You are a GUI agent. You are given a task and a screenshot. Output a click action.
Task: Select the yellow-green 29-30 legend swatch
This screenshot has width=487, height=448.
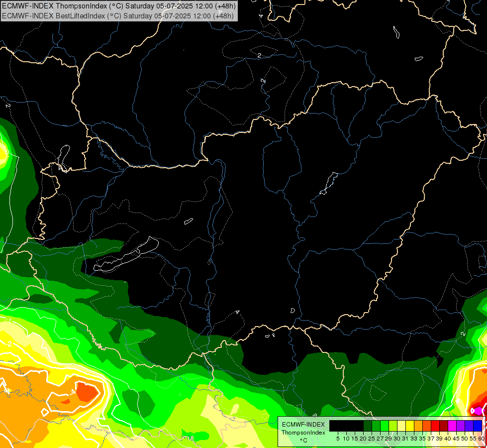392,426
